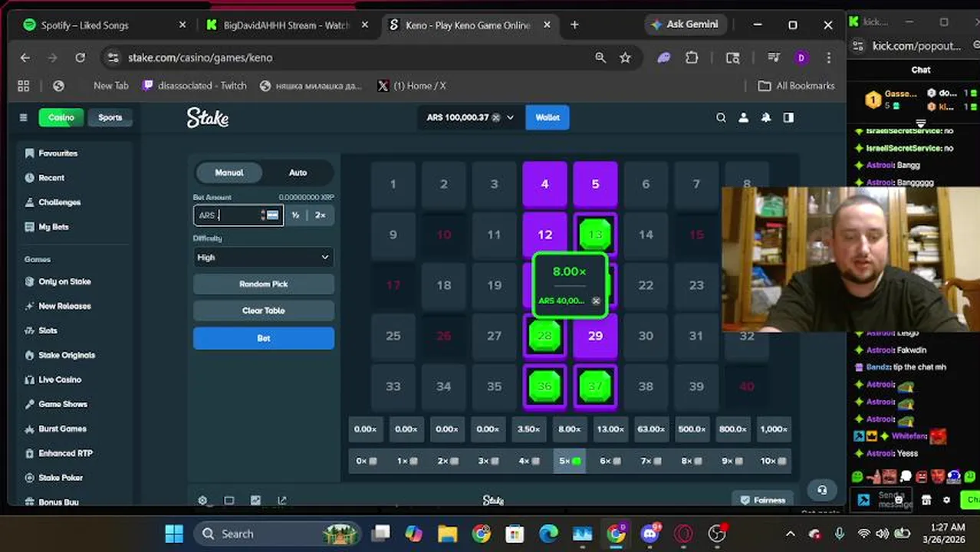This screenshot has width=980, height=552.
Task: Open Chrome profile avatar D
Action: [801, 58]
